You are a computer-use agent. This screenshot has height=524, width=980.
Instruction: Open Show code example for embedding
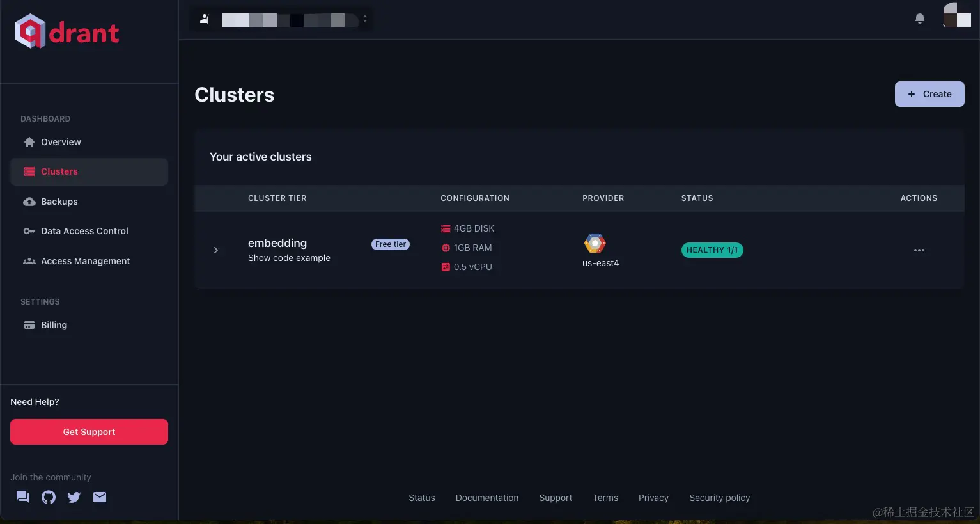point(289,257)
